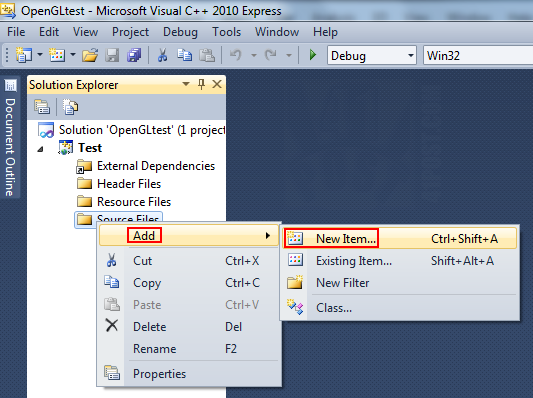The image size is (533, 398).
Task: Choose Rename from the context menu
Action: [x=189, y=349]
